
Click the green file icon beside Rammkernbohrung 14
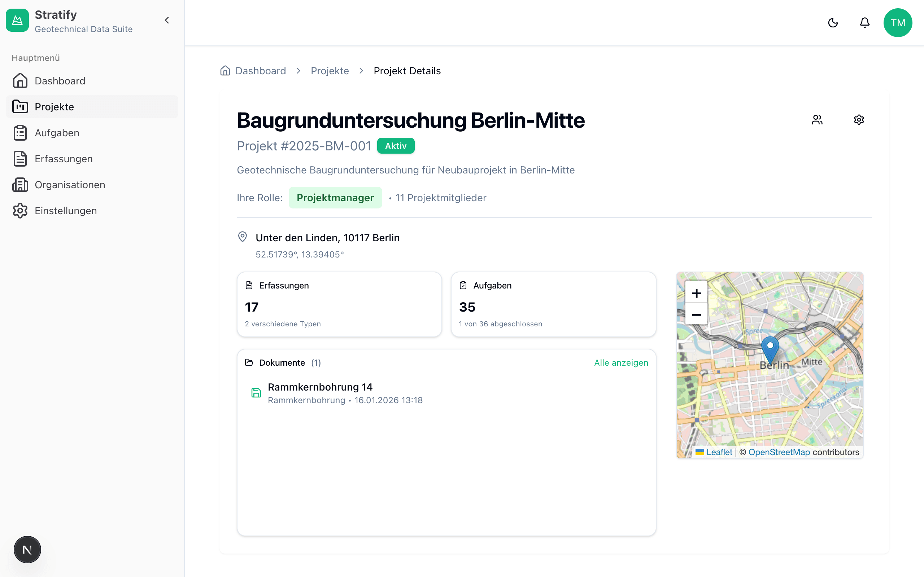coord(256,393)
